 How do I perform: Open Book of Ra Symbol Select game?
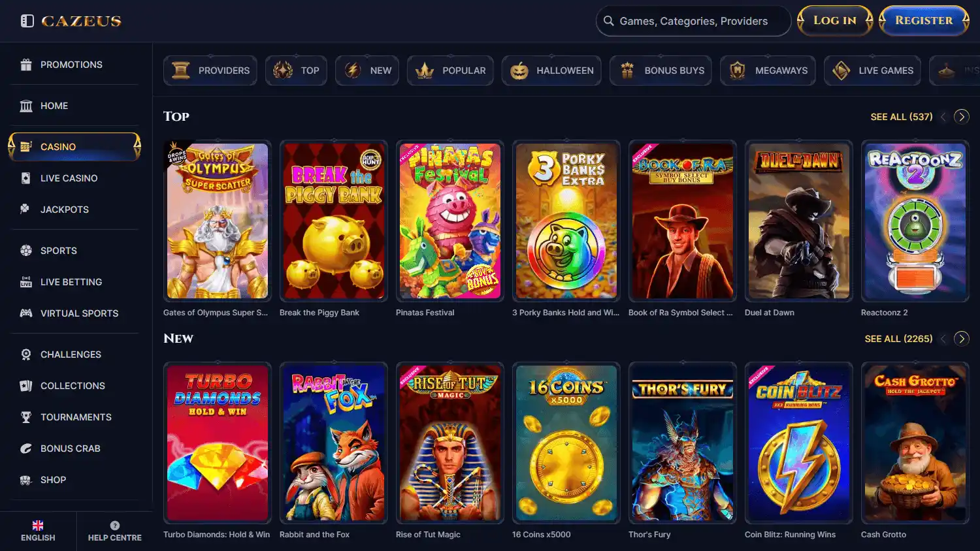click(x=683, y=221)
